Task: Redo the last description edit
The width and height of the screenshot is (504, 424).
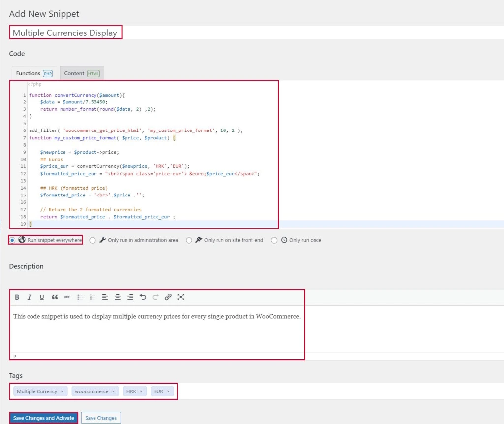Action: (x=156, y=297)
